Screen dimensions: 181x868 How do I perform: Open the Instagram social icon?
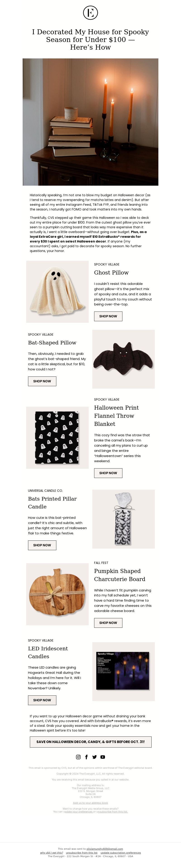pyautogui.click(x=78, y=757)
